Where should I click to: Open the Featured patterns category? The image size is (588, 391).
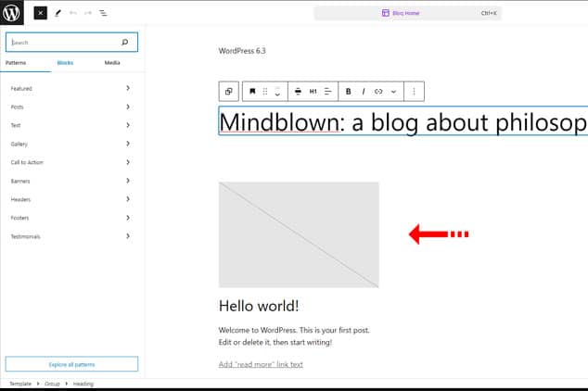71,88
